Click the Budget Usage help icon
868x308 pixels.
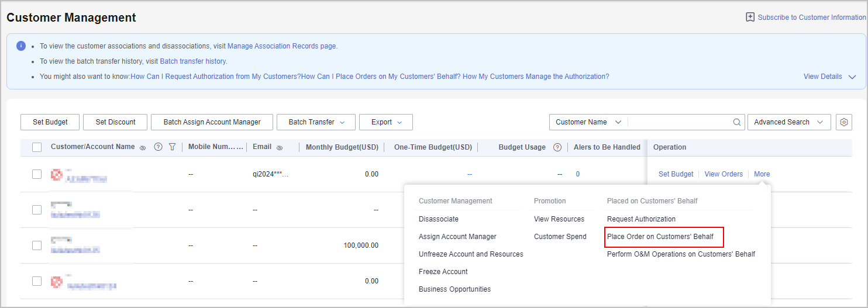tap(557, 147)
